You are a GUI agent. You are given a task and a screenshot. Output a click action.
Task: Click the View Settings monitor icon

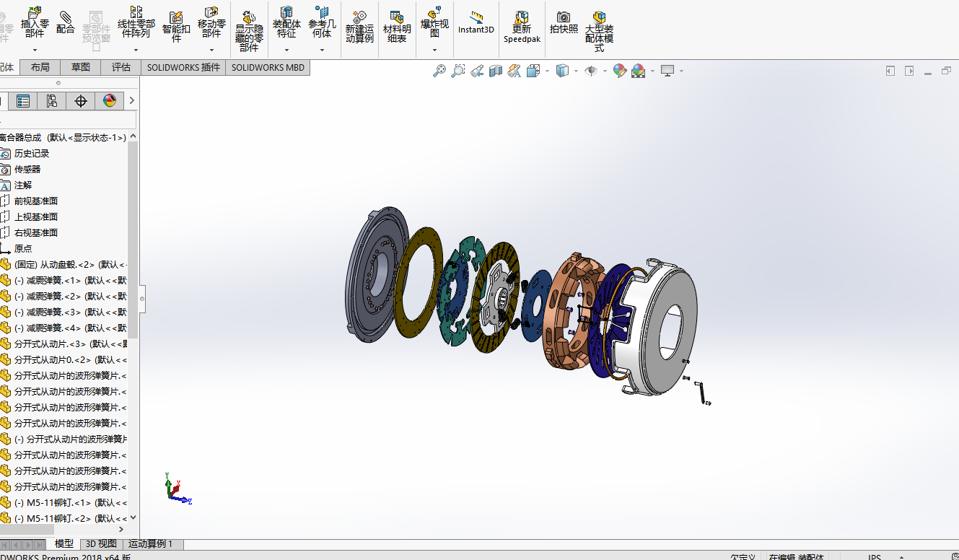[x=667, y=71]
